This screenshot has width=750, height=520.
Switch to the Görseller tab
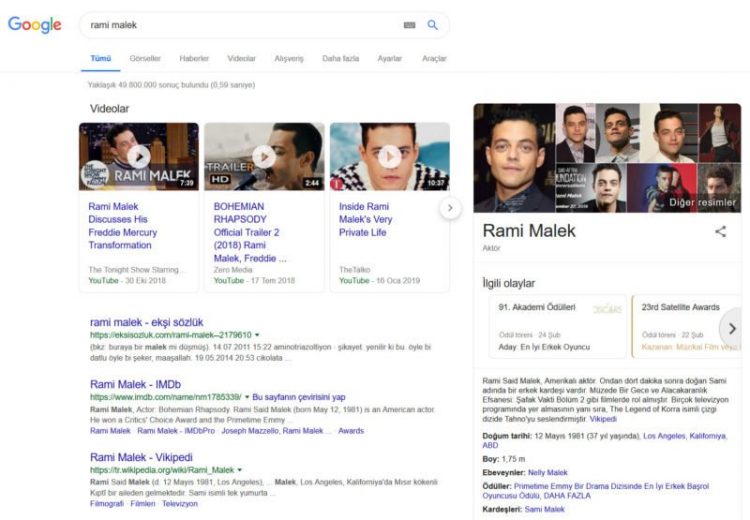click(x=145, y=58)
